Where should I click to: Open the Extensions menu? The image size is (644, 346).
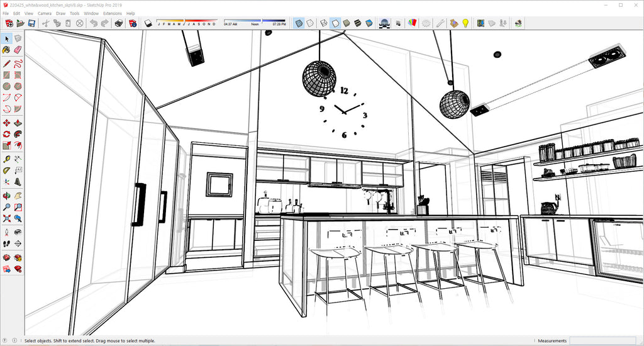pyautogui.click(x=112, y=13)
